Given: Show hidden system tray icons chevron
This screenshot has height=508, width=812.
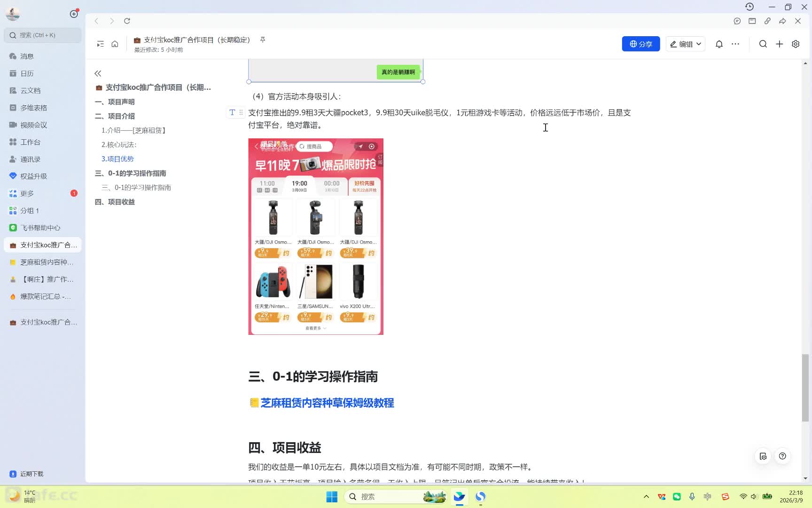Looking at the screenshot, I should [646, 497].
